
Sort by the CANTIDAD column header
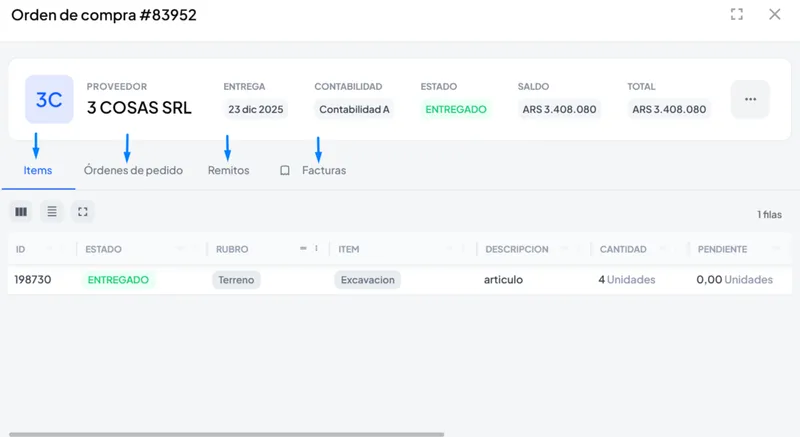(623, 249)
